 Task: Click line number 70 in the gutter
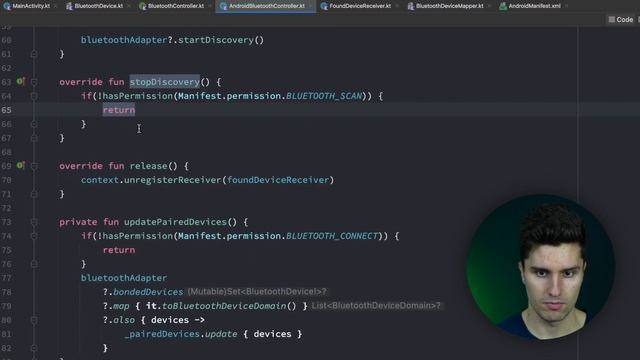[x=7, y=180]
